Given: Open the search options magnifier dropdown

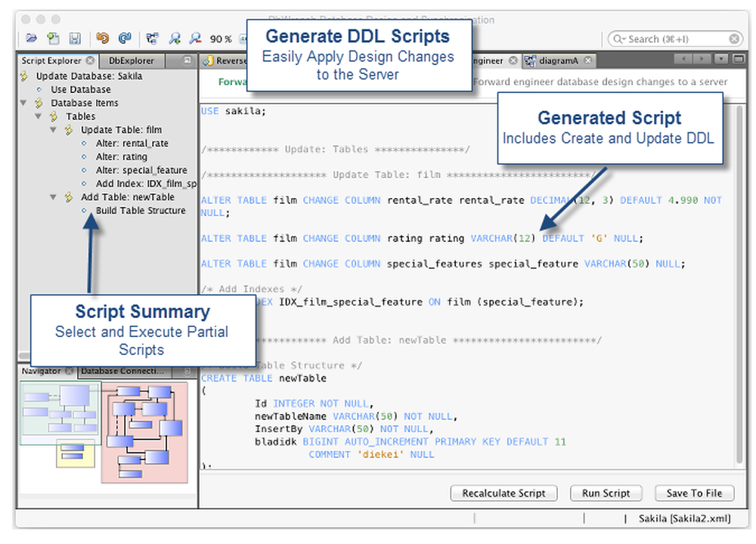Looking at the screenshot, I should point(619,39).
